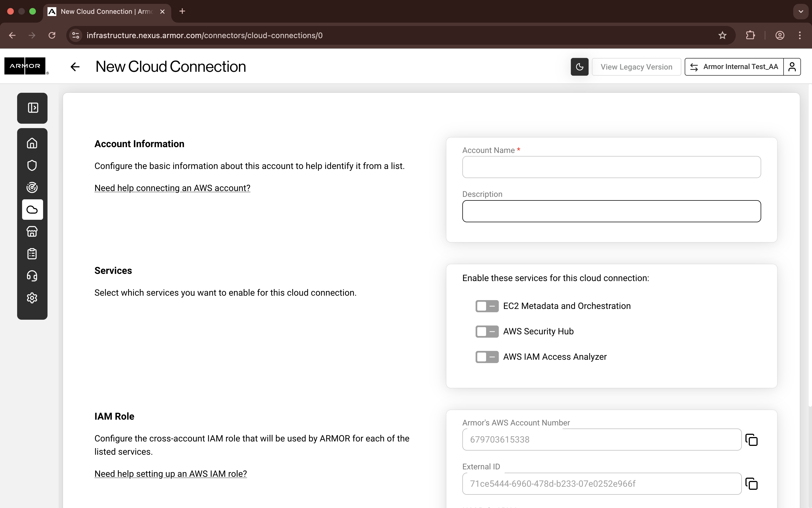
Task: Click the clipboard checklist sidebar icon
Action: point(32,254)
